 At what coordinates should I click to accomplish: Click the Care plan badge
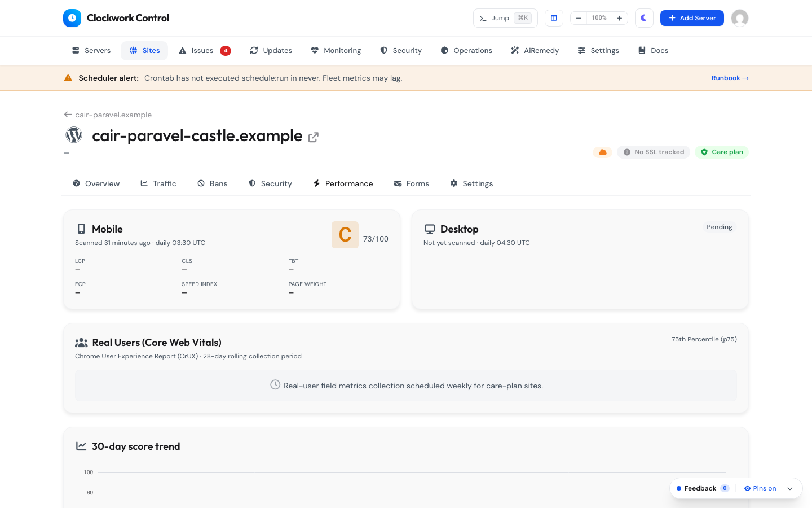click(x=722, y=152)
